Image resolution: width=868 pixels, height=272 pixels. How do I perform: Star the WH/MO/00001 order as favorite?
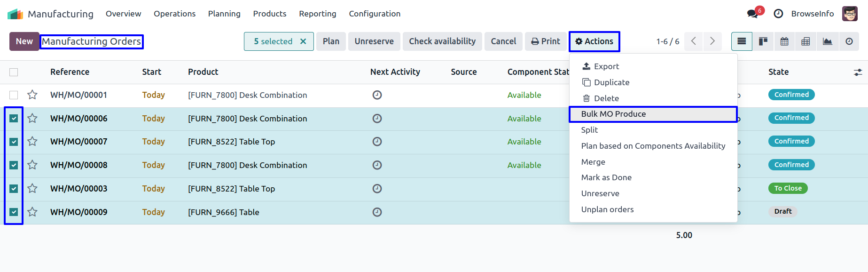click(x=32, y=95)
